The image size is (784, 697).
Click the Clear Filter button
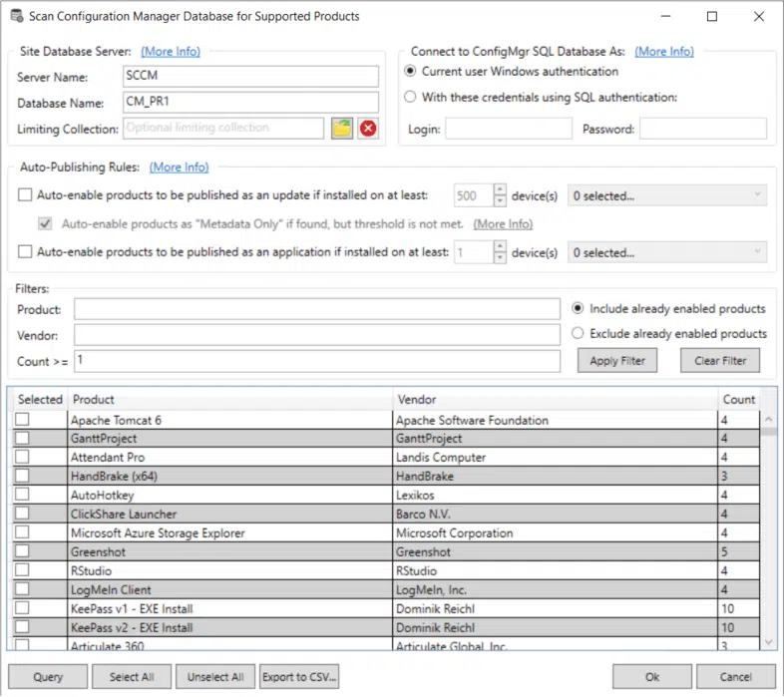click(720, 361)
